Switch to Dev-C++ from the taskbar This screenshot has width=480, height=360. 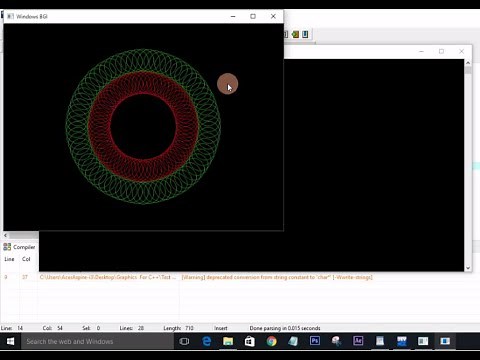pyautogui.click(x=402, y=341)
